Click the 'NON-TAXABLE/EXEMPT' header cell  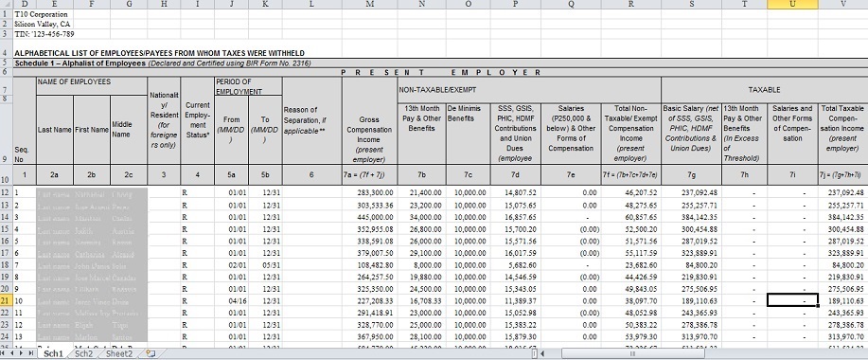tap(529, 89)
